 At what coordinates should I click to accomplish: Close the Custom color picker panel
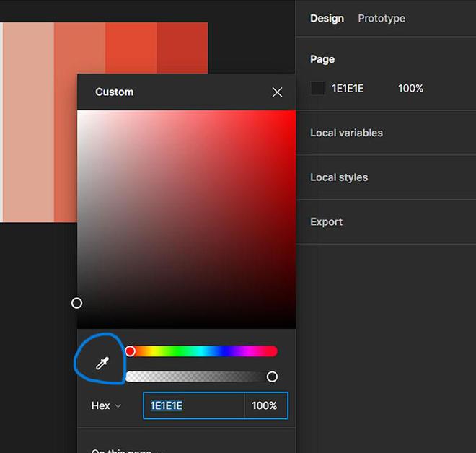point(277,92)
